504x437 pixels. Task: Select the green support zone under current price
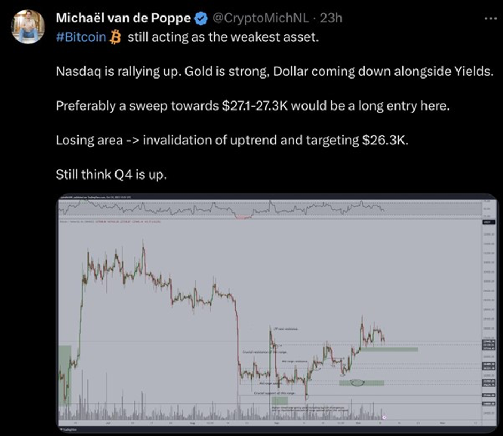coord(389,349)
